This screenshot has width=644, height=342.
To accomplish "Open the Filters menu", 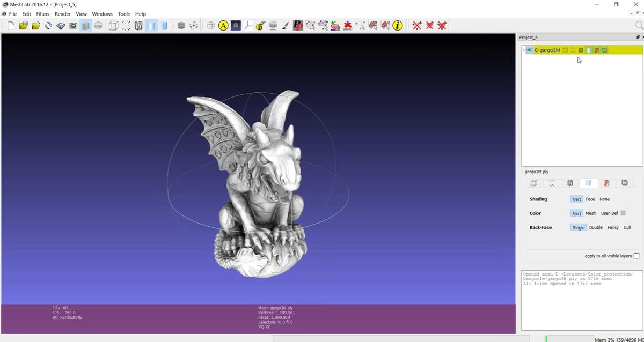I will 43,14.
